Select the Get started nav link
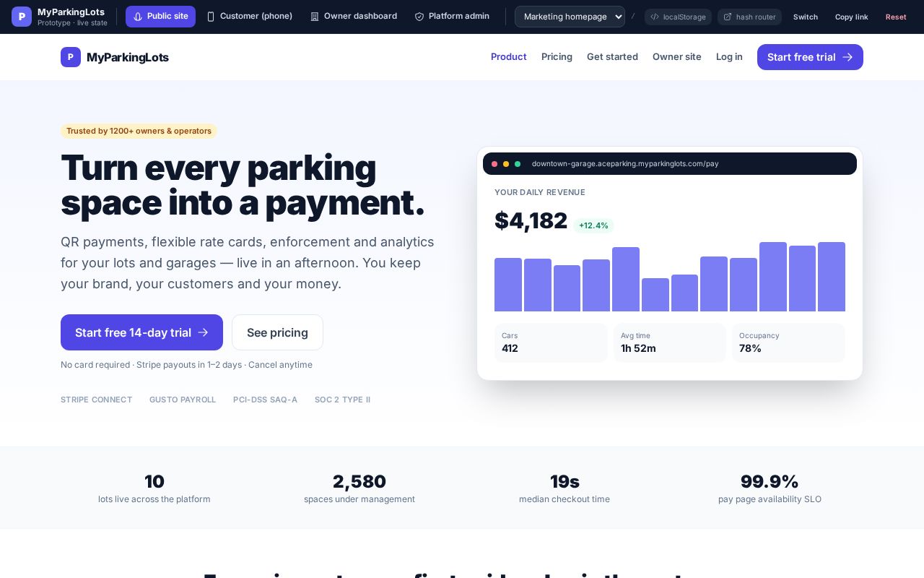The height and width of the screenshot is (578, 924). pos(612,57)
